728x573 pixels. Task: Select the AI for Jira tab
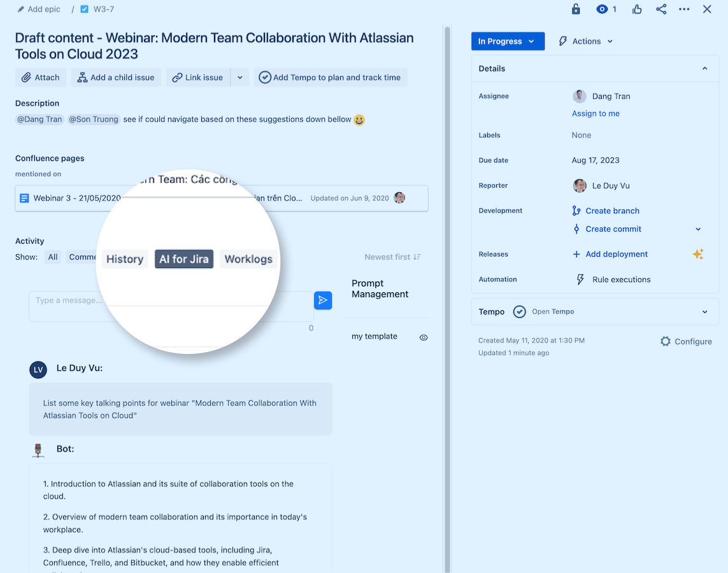coord(184,259)
